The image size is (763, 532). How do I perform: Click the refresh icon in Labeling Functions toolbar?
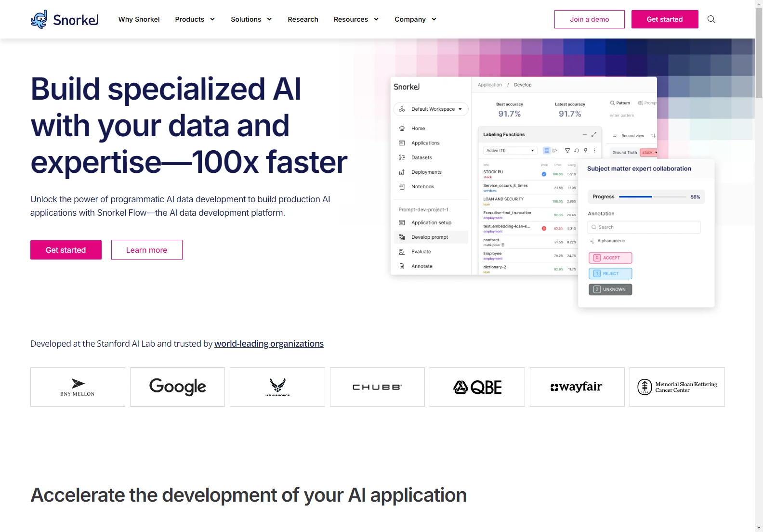[577, 150]
